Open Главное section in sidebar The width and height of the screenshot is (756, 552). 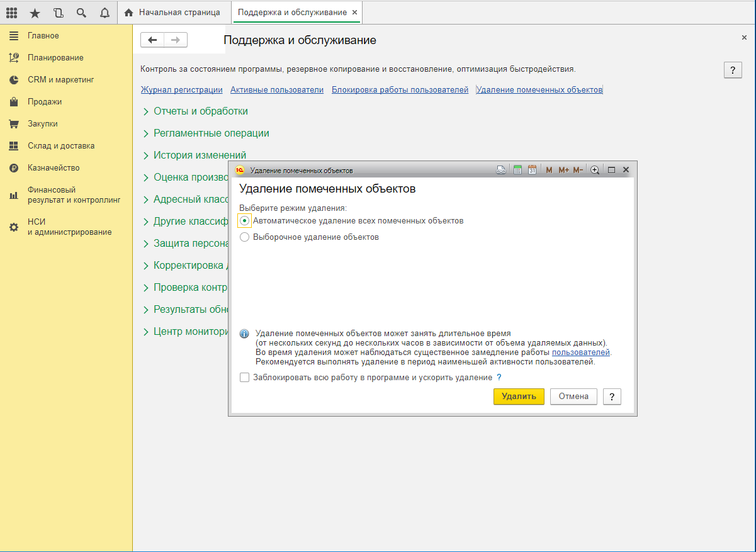(x=43, y=36)
